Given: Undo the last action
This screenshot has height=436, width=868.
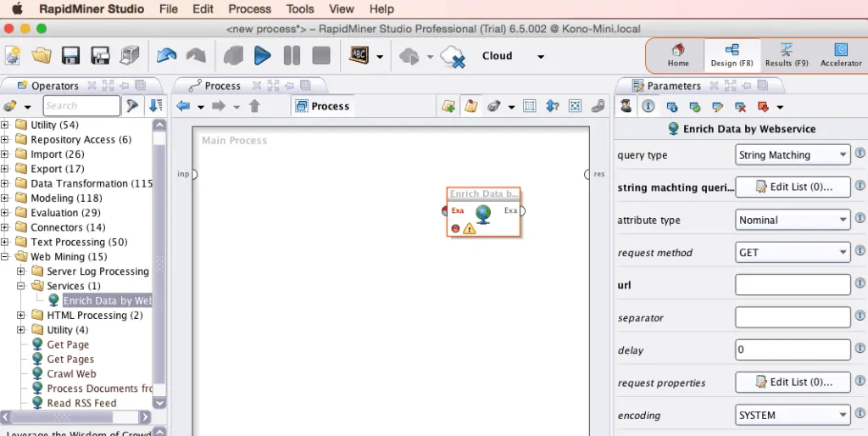Looking at the screenshot, I should pos(166,56).
